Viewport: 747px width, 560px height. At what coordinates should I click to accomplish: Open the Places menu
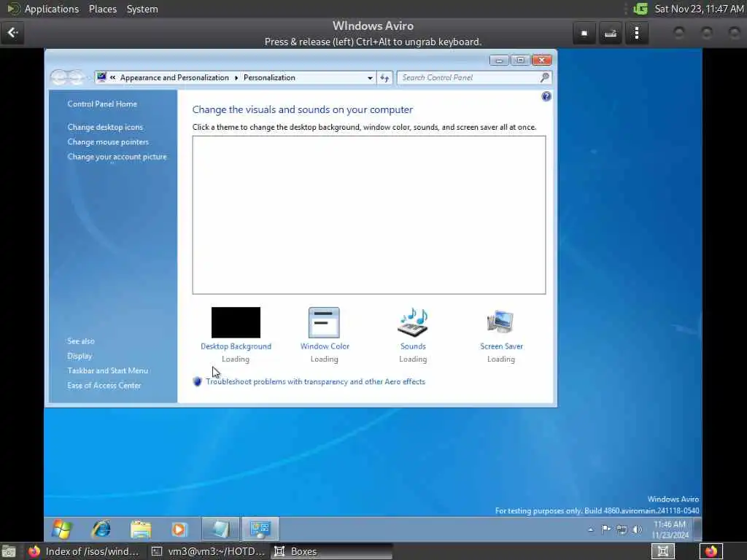tap(102, 9)
